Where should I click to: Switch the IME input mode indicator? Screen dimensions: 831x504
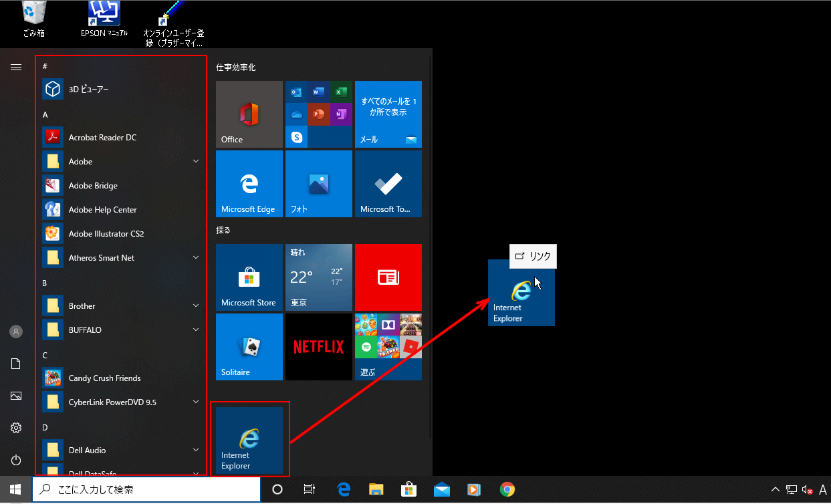[822, 490]
